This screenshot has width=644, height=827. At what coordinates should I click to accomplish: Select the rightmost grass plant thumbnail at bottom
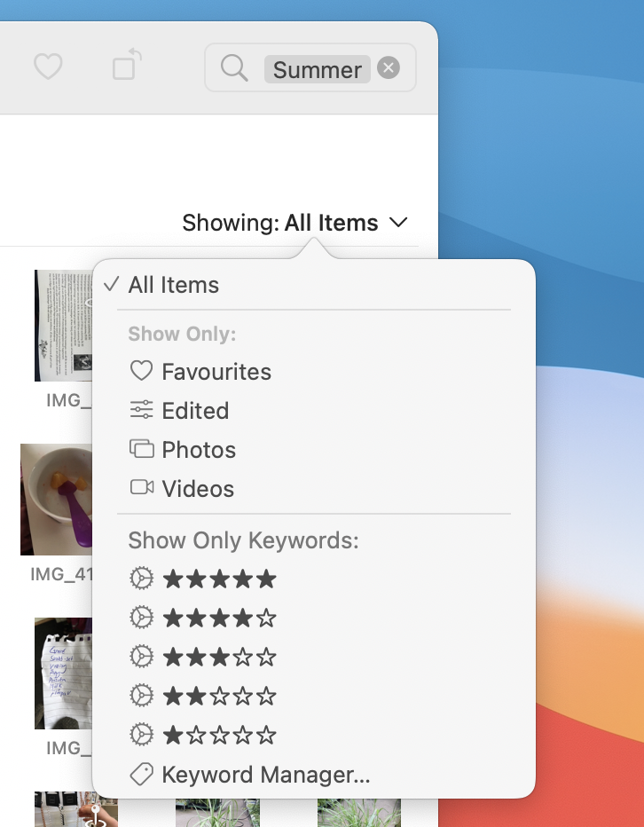tap(358, 812)
